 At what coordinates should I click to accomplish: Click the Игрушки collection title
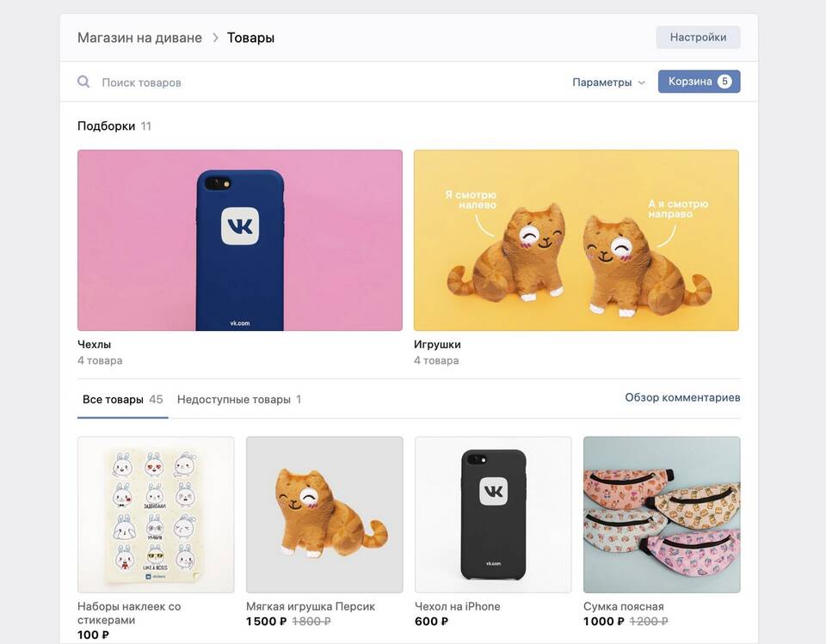(437, 345)
